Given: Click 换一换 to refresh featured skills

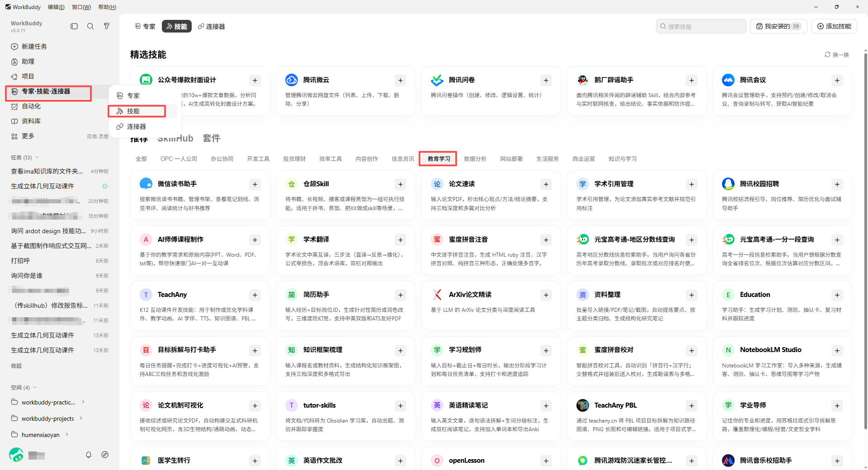Looking at the screenshot, I should 837,55.
